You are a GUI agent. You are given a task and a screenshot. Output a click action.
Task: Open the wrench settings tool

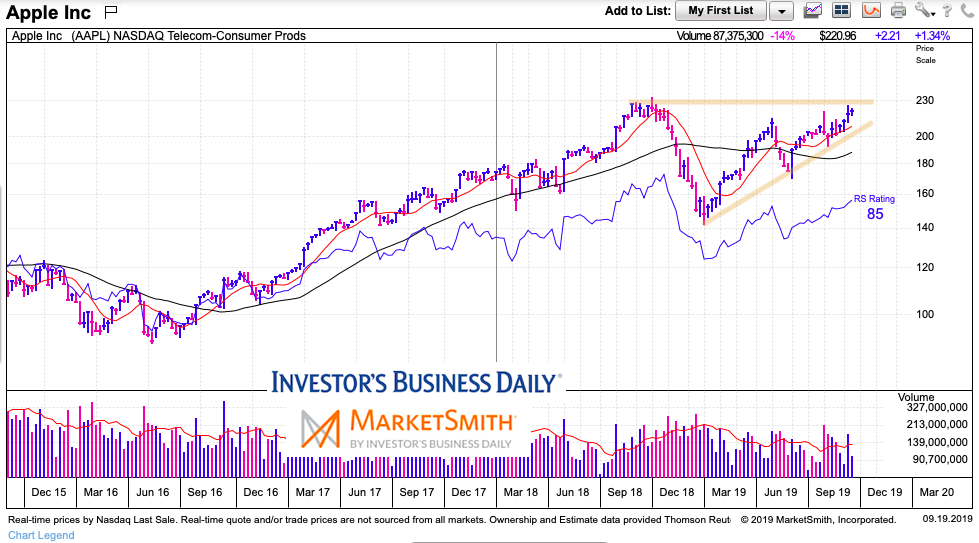click(924, 11)
